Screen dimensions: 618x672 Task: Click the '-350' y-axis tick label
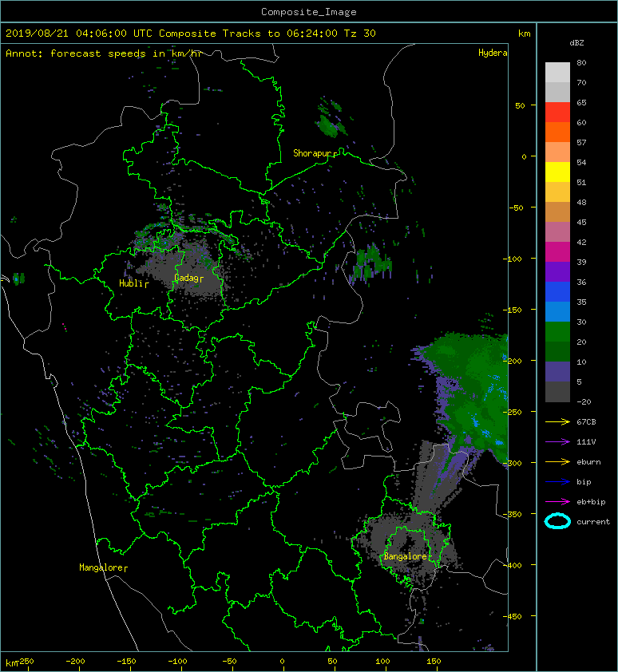tap(513, 514)
